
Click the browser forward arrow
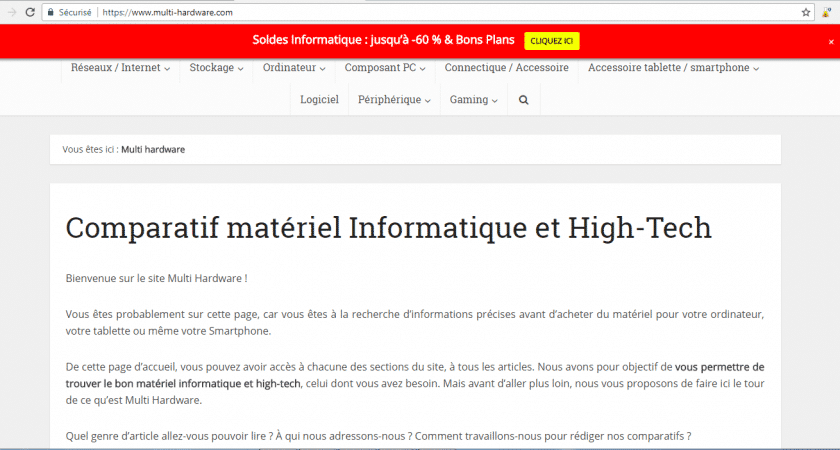click(12, 12)
